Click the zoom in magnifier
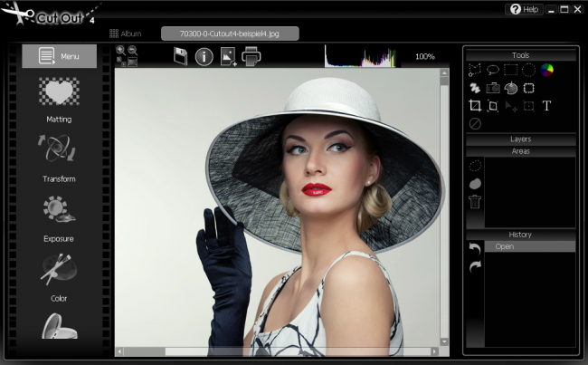 pyautogui.click(x=120, y=51)
